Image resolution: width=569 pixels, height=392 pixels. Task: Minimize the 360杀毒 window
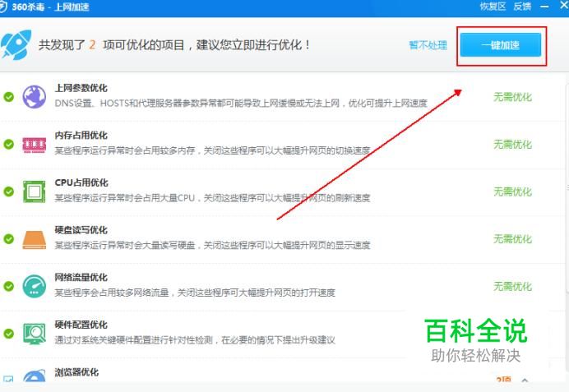(x=544, y=7)
